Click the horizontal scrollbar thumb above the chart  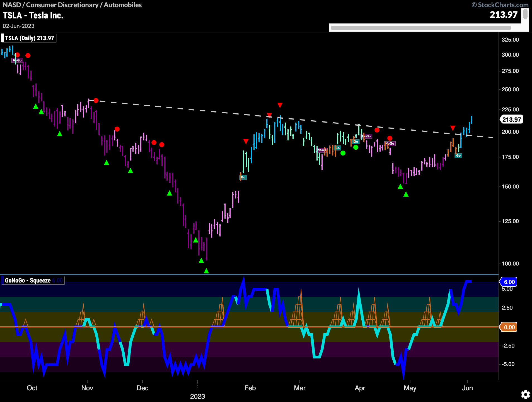click(x=421, y=28)
